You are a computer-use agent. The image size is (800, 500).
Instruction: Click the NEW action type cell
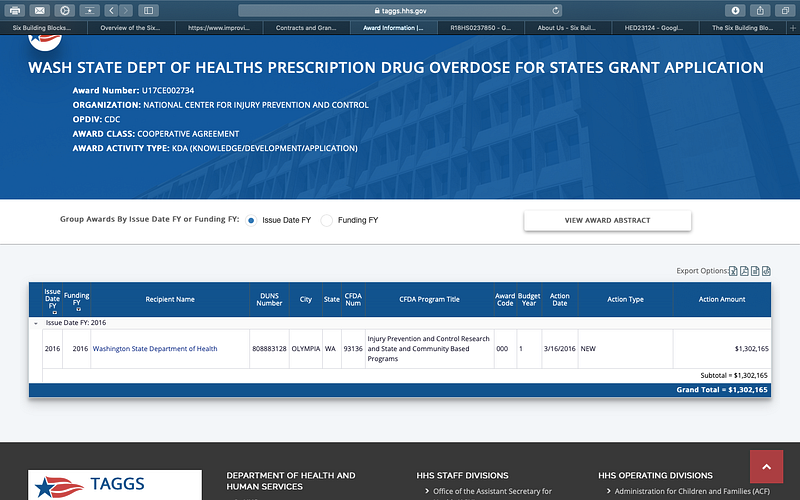pyautogui.click(x=626, y=349)
